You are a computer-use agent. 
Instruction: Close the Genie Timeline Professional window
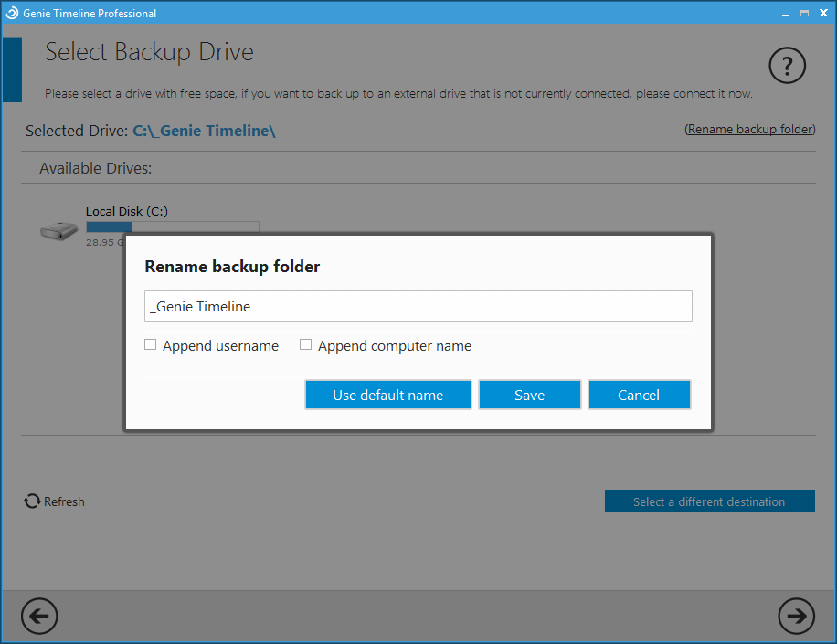pyautogui.click(x=824, y=13)
